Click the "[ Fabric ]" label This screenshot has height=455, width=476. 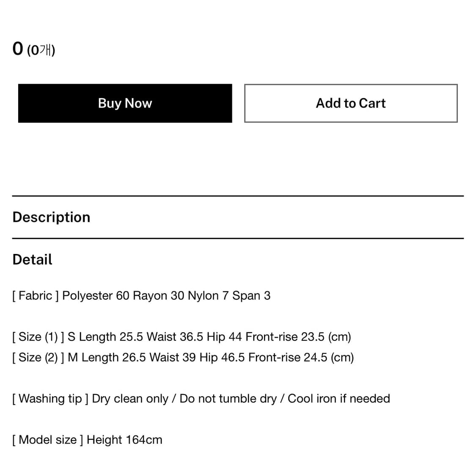pyautogui.click(x=36, y=295)
